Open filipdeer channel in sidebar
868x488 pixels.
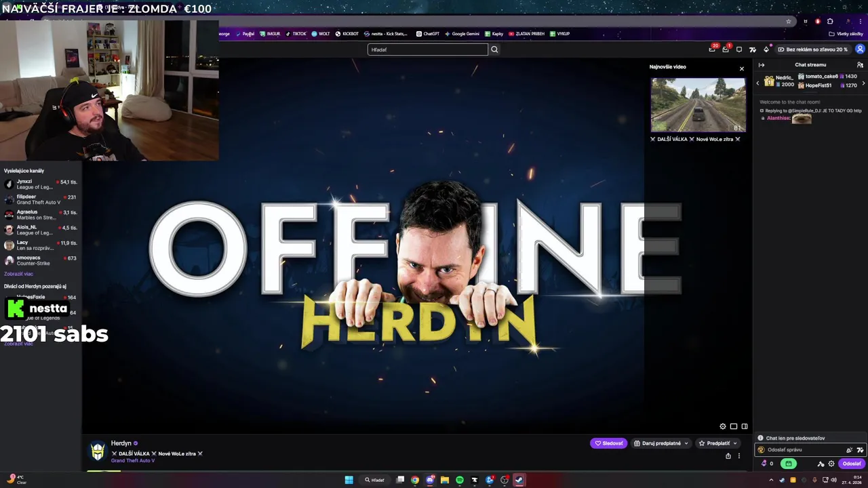point(41,199)
